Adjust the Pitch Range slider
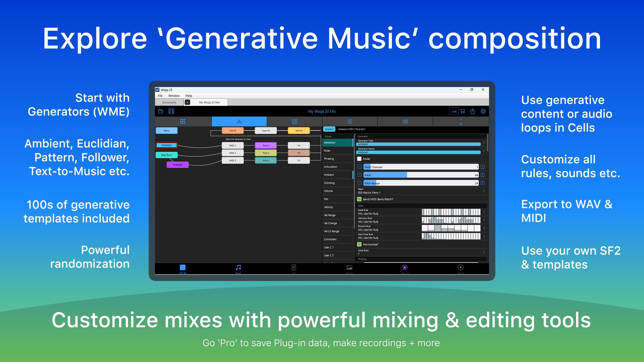This screenshot has width=644, height=362. point(421,183)
